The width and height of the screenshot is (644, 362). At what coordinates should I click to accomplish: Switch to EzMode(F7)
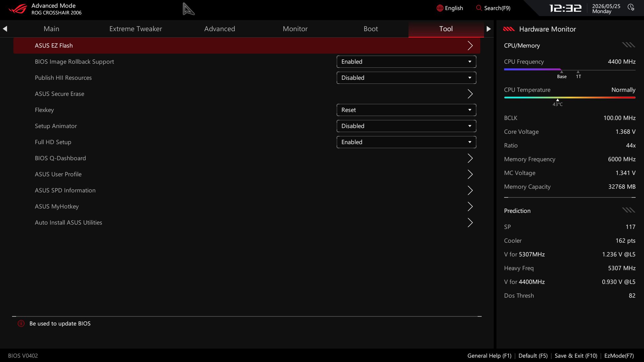tap(619, 356)
